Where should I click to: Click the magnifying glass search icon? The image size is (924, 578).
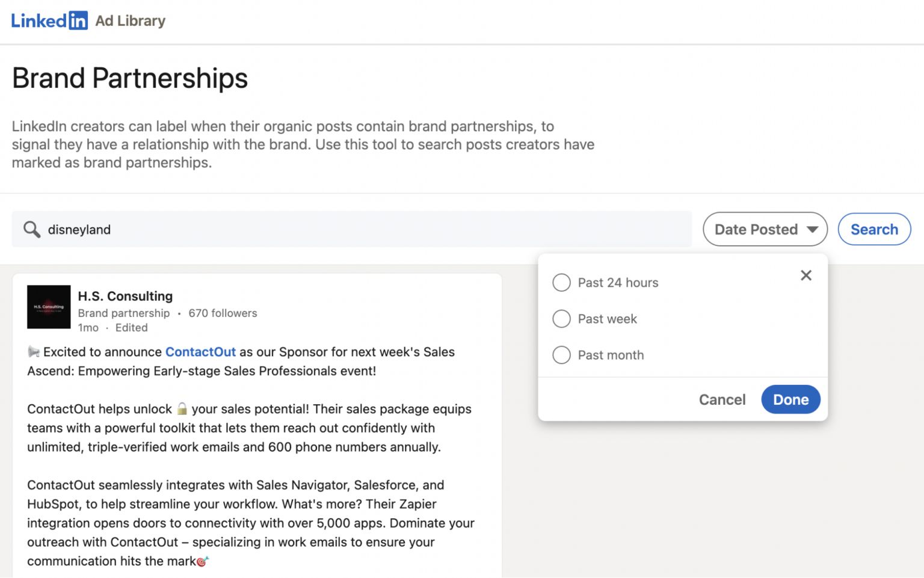coord(32,229)
